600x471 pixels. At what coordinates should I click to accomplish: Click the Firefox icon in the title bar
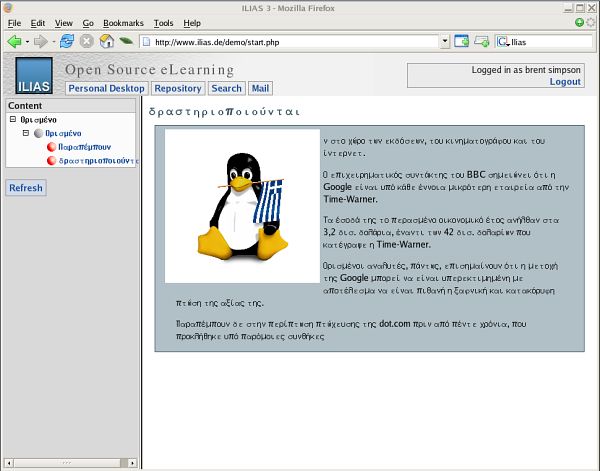coord(8,8)
